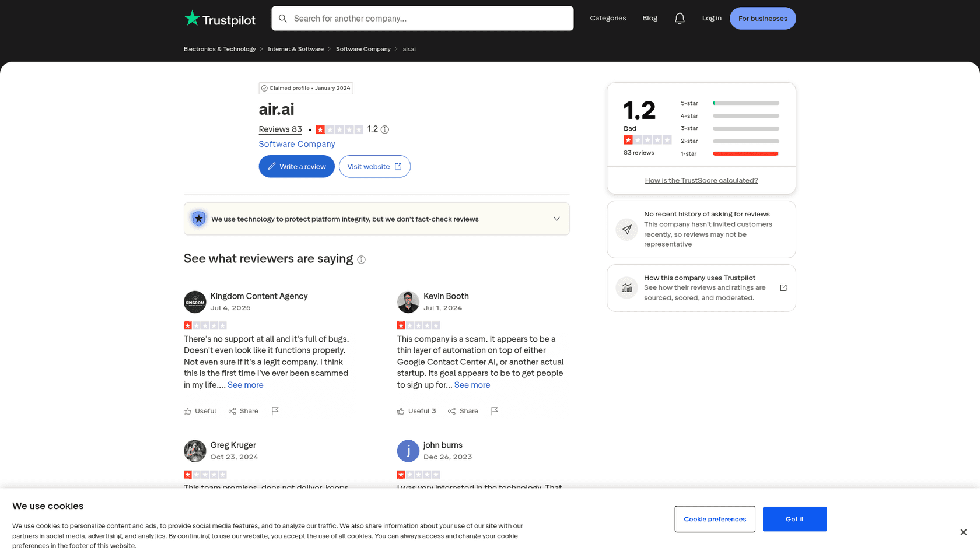
Task: Mark Kevin Booth review as Useful
Action: (x=416, y=411)
